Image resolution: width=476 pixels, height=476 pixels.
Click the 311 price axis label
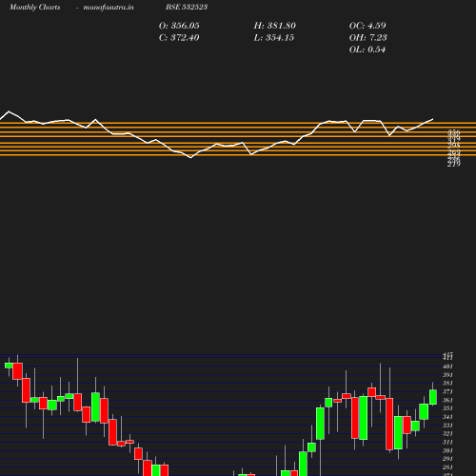(447, 442)
